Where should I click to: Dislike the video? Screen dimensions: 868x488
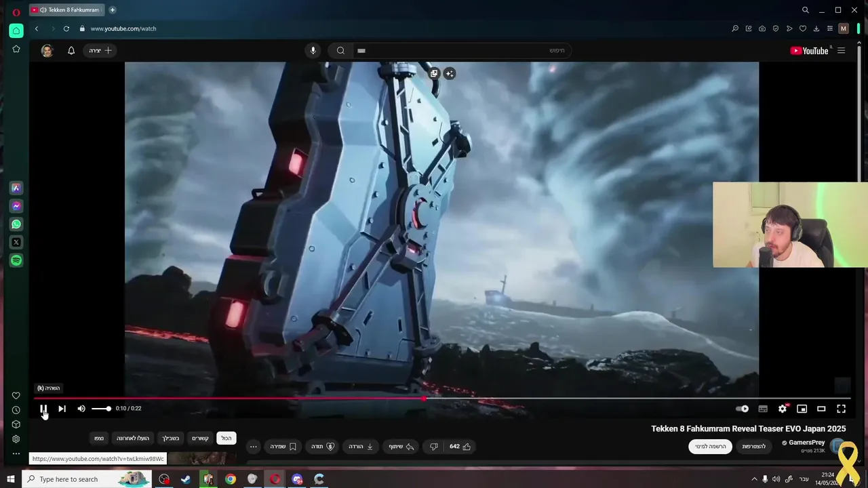tap(434, 447)
